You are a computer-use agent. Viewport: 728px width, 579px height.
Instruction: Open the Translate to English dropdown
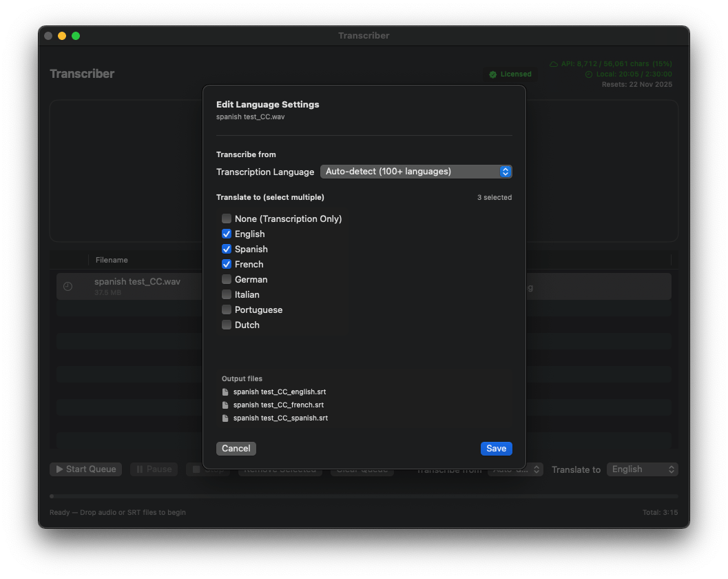[642, 469]
